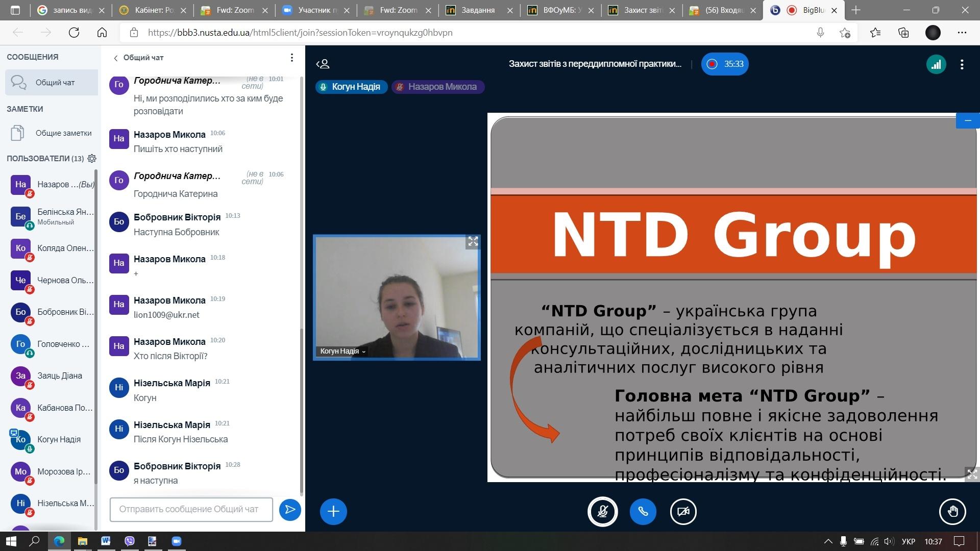Open the Когун Надія webcam name dropdown
This screenshot has height=551, width=980.
pos(342,351)
